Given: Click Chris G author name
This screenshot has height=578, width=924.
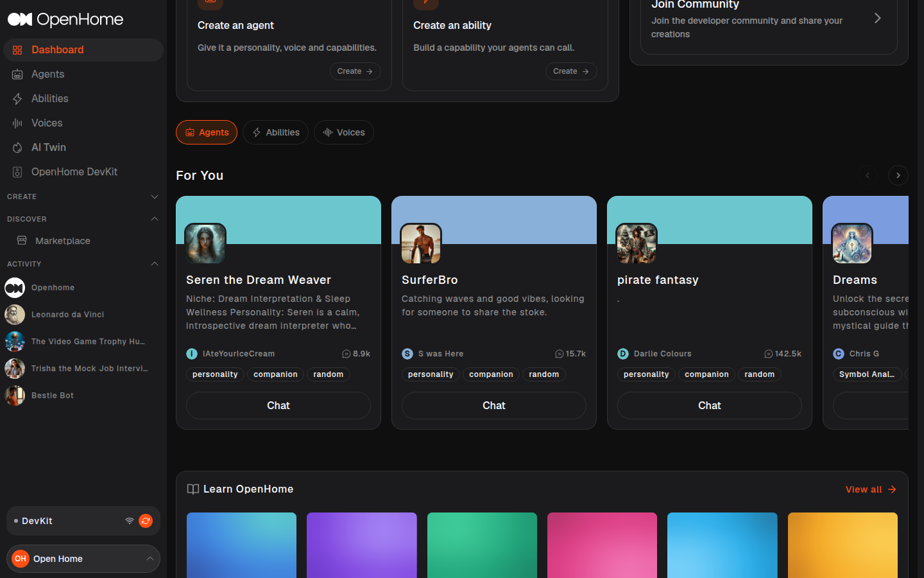Looking at the screenshot, I should (864, 354).
